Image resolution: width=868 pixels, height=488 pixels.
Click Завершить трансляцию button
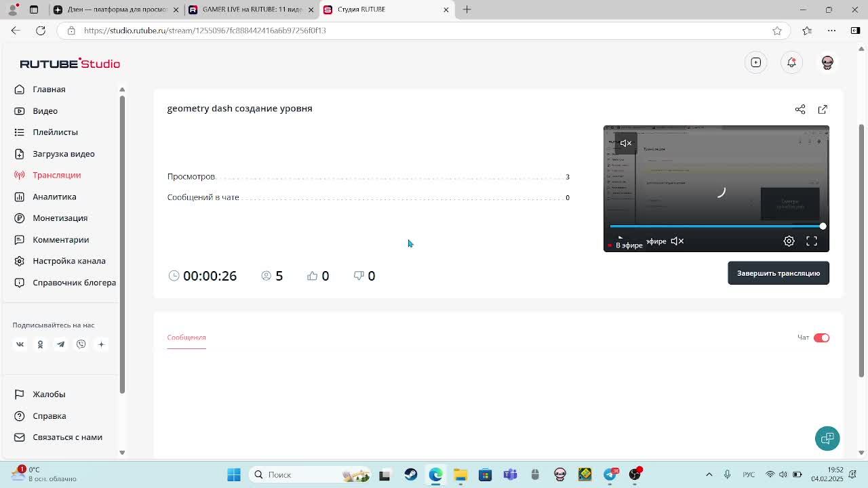(x=778, y=273)
